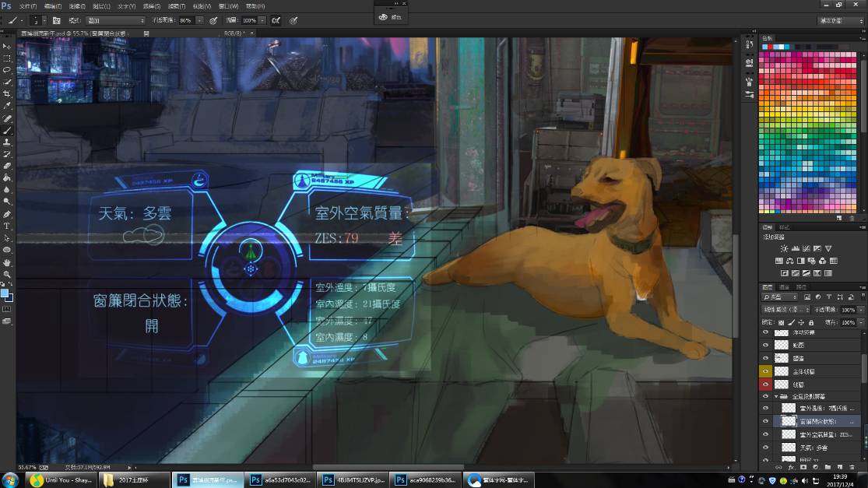Close the open psd document tab
868x488 pixels.
tap(252, 33)
